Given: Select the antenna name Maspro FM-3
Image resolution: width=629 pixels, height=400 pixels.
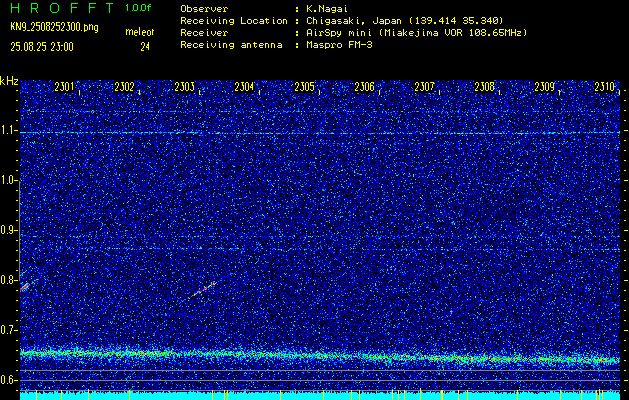Looking at the screenshot, I should tap(339, 45).
